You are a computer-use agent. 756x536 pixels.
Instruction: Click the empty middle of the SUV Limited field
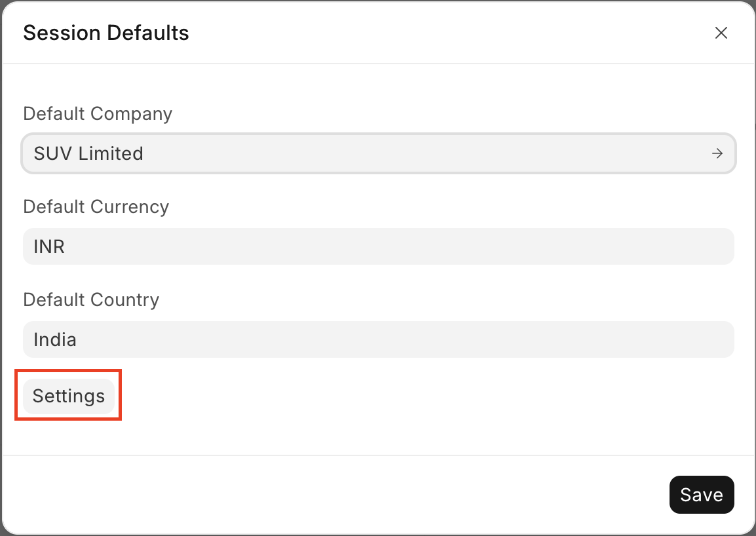pos(426,153)
